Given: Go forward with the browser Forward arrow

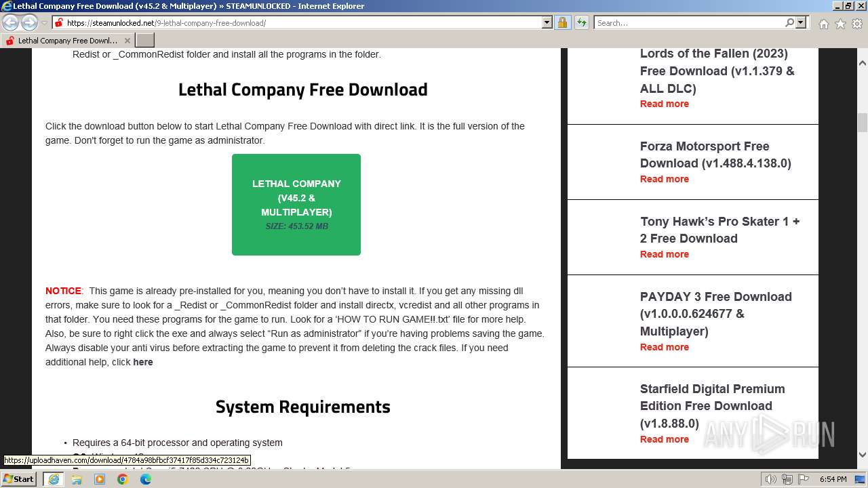Looking at the screenshot, I should tap(29, 22).
